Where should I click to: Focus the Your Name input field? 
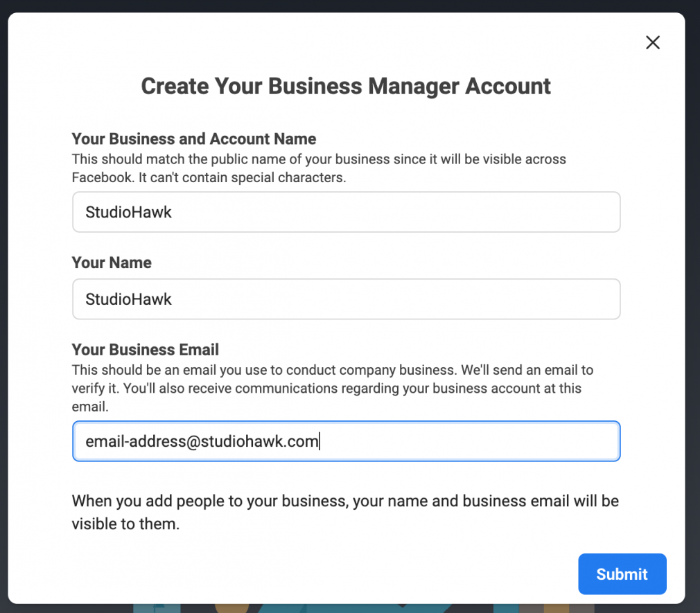[x=346, y=299]
